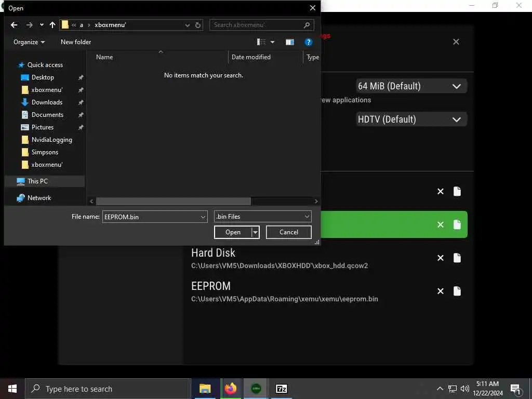Go forward in Open dialog
The height and width of the screenshot is (399, 532).
pos(30,25)
